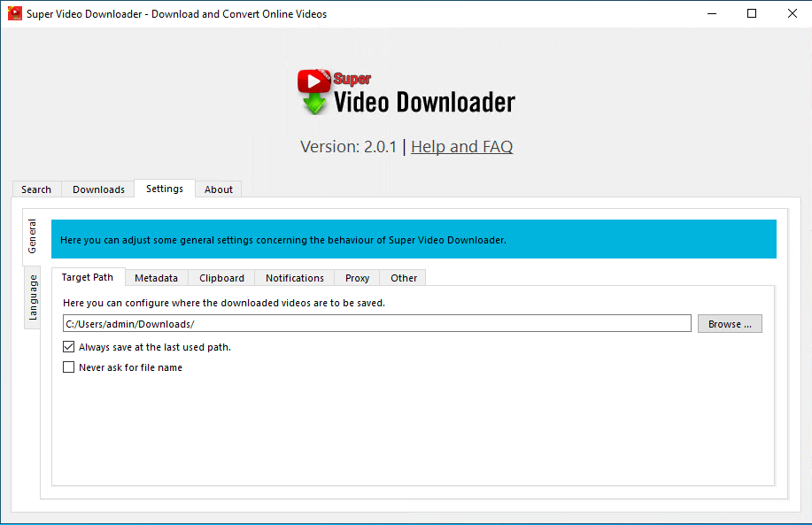Switch to the Downloads tab
This screenshot has height=525, width=812.
click(98, 189)
